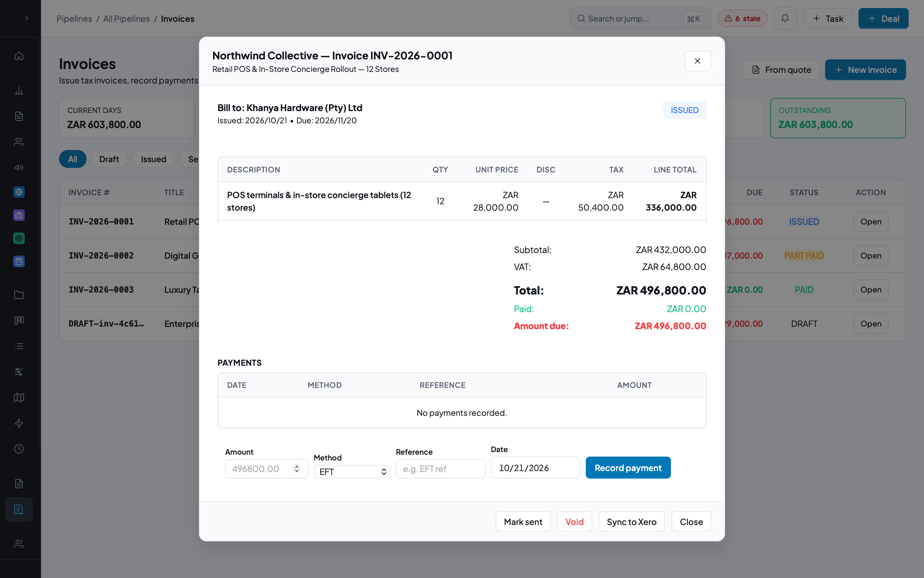Open the lightning bolt automations icon
The image size is (924, 578).
(19, 423)
